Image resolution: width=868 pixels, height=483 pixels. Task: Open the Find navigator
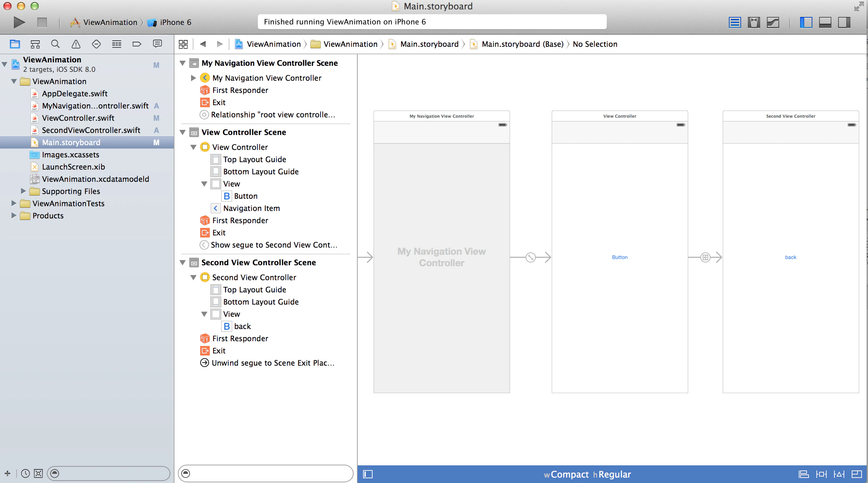click(55, 44)
